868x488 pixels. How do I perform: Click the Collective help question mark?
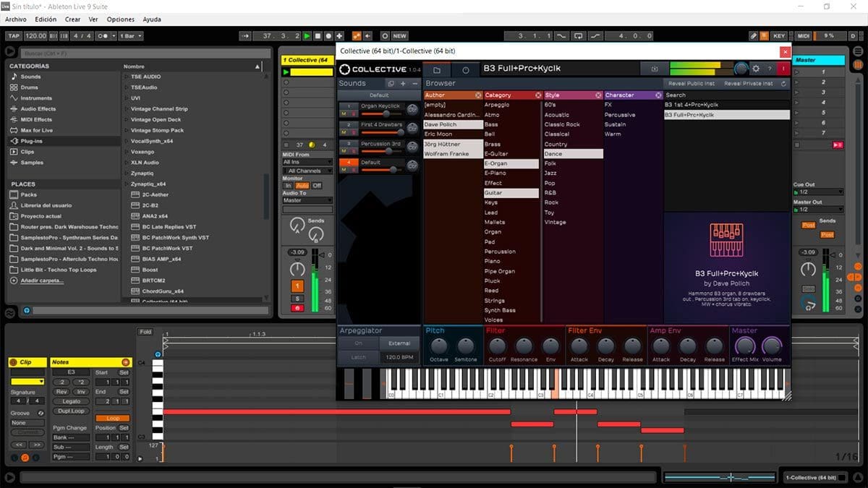(x=770, y=69)
